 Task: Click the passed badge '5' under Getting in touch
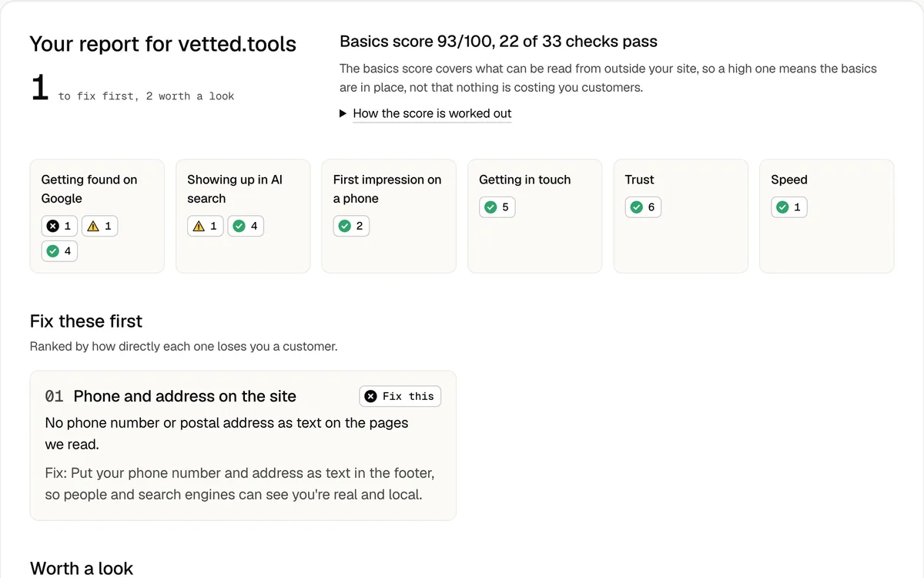tap(497, 207)
